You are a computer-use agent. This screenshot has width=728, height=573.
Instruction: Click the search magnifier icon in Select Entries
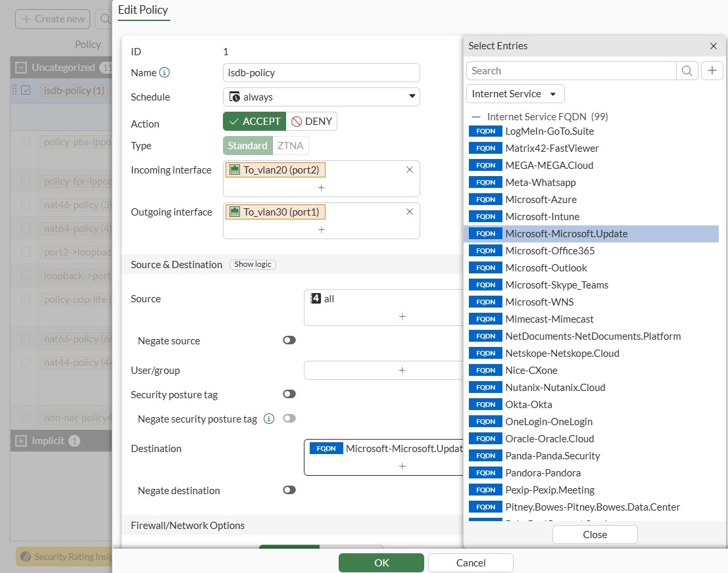[x=687, y=71]
